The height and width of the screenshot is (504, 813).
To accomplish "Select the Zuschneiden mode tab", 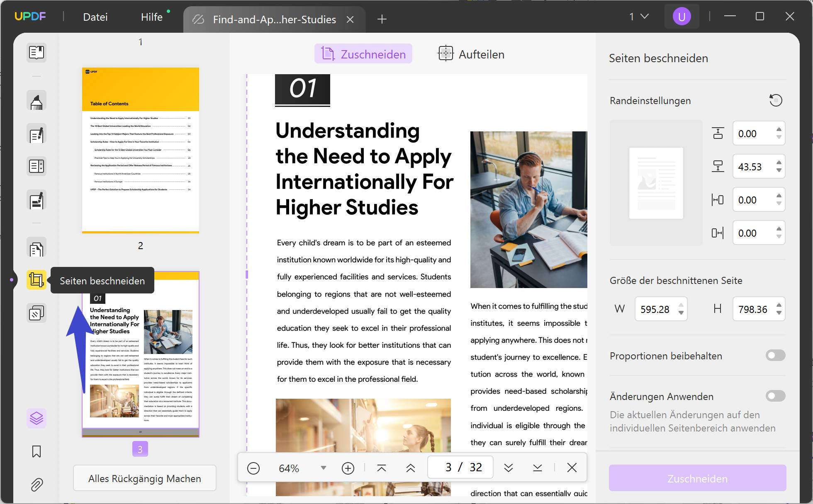I will [363, 54].
